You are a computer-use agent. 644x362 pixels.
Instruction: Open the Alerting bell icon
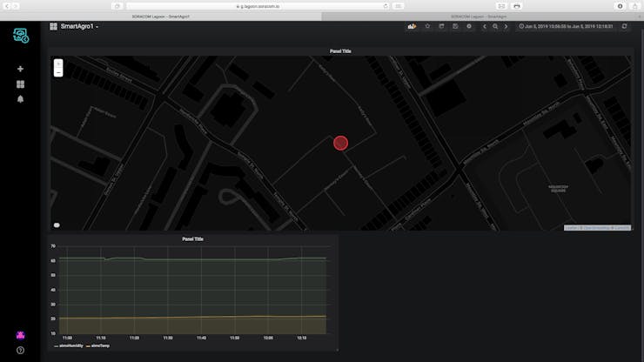20,99
